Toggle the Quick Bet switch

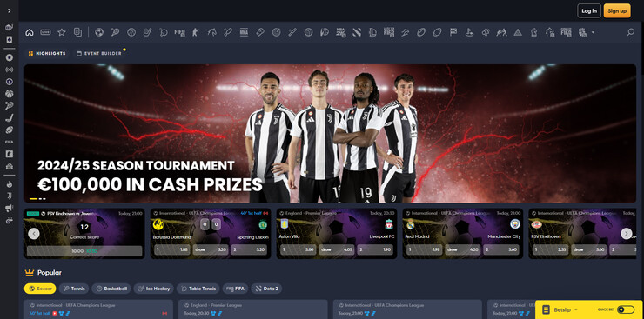tap(626, 309)
